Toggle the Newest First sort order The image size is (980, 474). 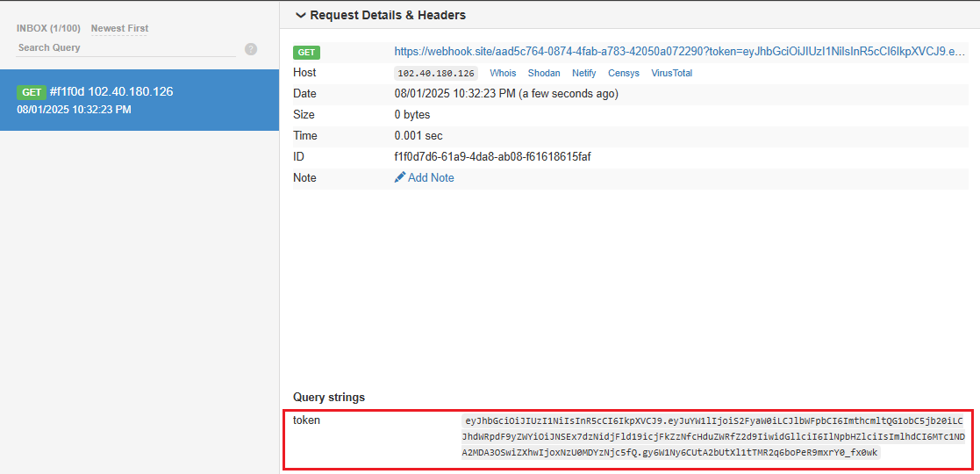tap(119, 28)
